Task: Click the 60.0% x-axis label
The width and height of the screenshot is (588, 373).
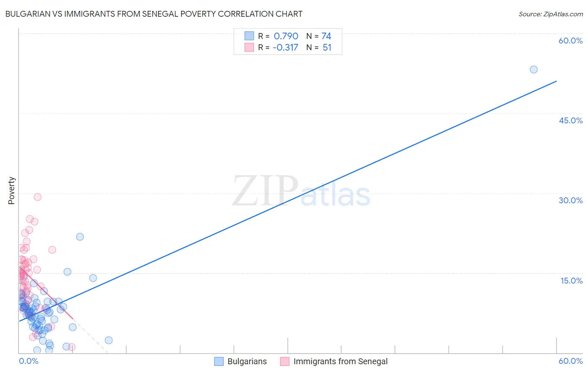Action: [x=570, y=361]
